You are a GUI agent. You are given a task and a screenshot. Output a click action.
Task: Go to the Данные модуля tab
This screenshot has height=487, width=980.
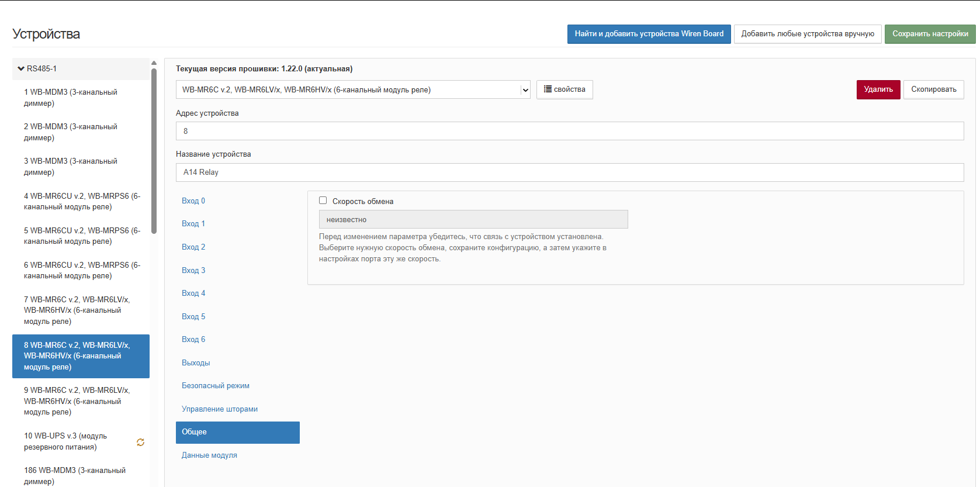point(209,455)
